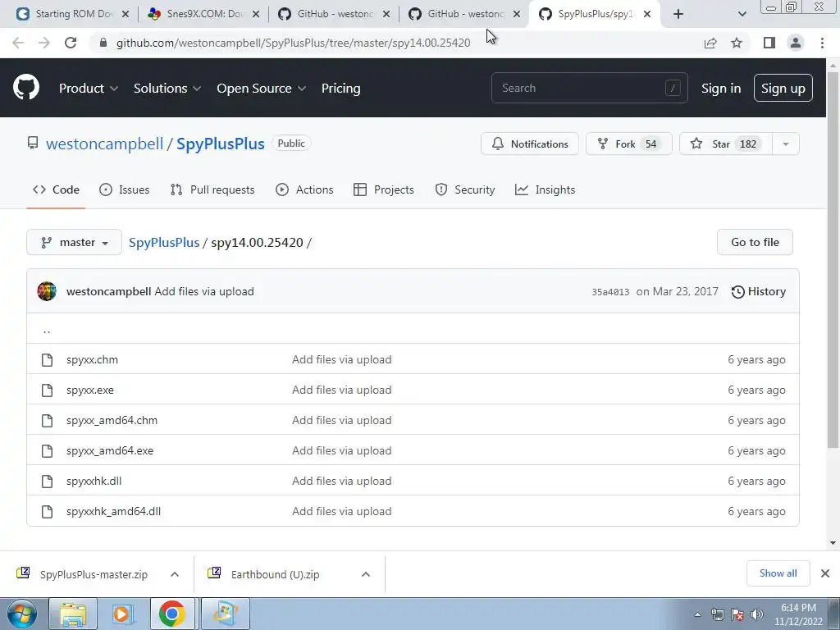The width and height of the screenshot is (840, 630).
Task: Switch to the Pull requests tab
Action: (212, 189)
